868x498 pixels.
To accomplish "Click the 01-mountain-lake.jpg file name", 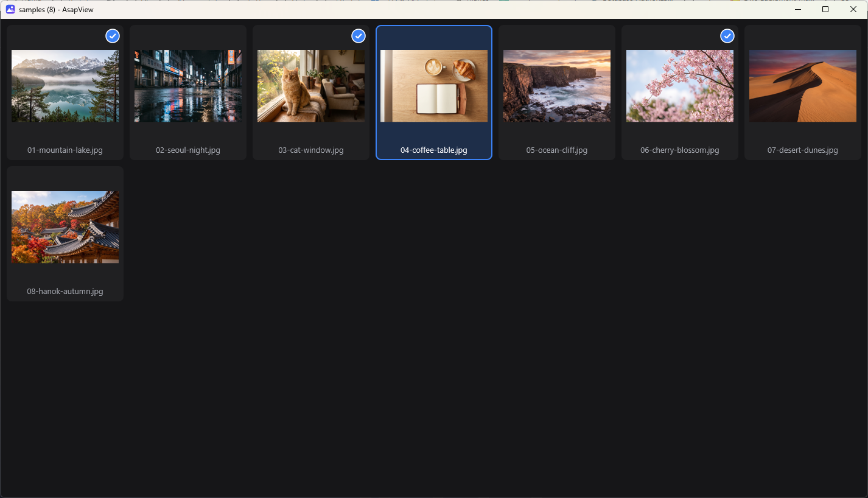I will (x=65, y=150).
